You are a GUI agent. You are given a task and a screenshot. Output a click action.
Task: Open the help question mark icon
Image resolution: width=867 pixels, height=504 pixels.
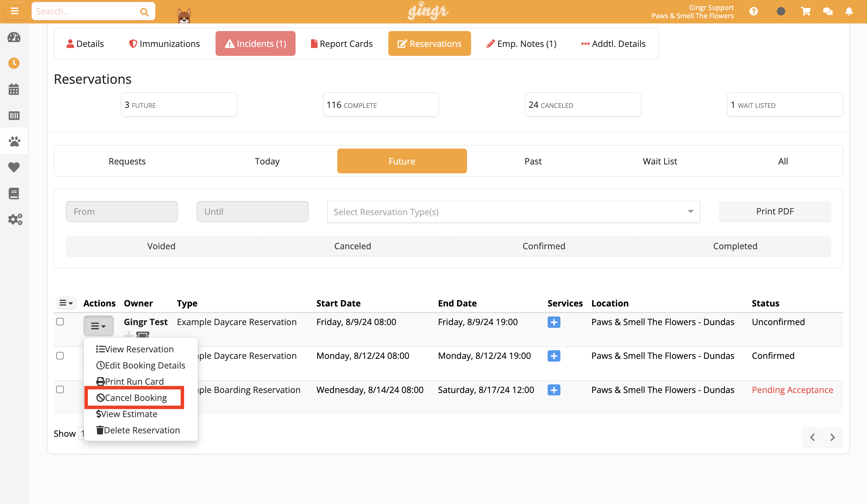pyautogui.click(x=754, y=12)
